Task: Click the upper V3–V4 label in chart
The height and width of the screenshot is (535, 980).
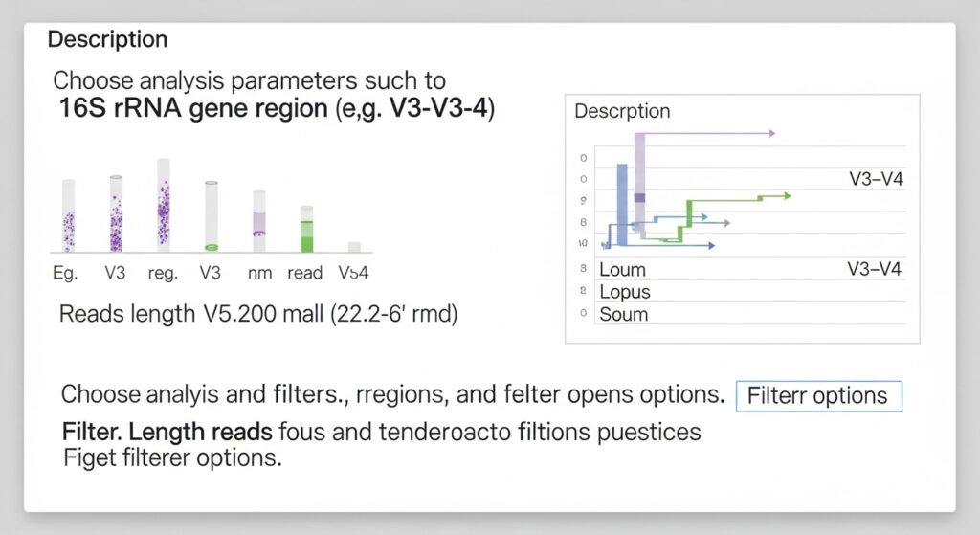Action: 875,178
